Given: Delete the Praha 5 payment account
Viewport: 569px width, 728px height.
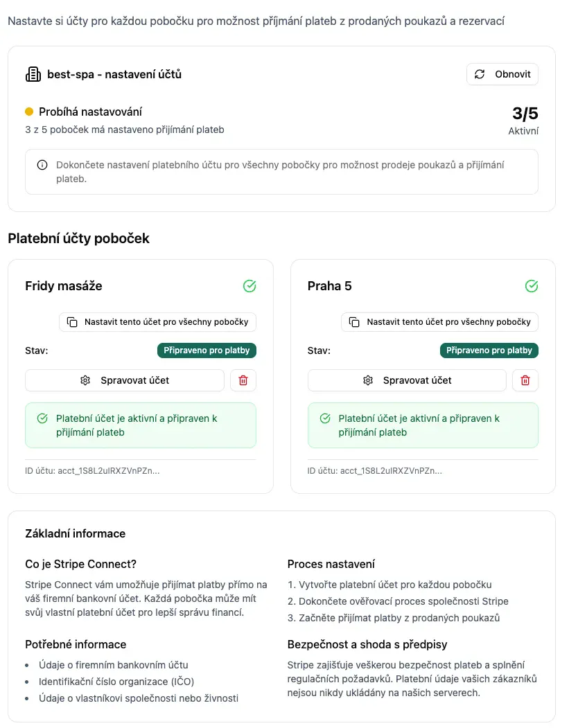Looking at the screenshot, I should (x=525, y=380).
